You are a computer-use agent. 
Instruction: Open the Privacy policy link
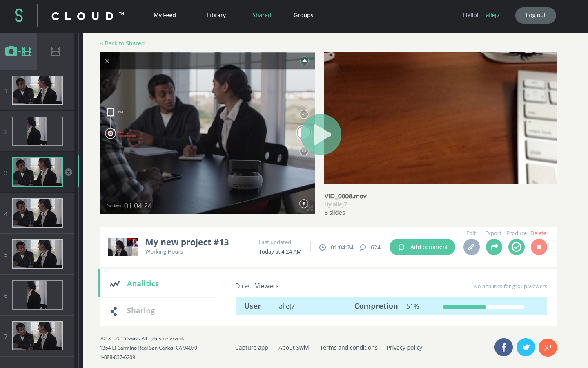[404, 348]
